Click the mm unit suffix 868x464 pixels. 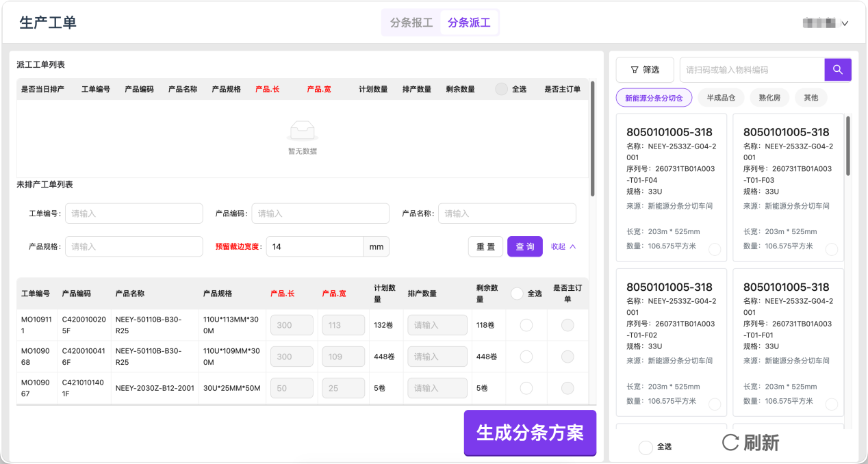point(376,246)
